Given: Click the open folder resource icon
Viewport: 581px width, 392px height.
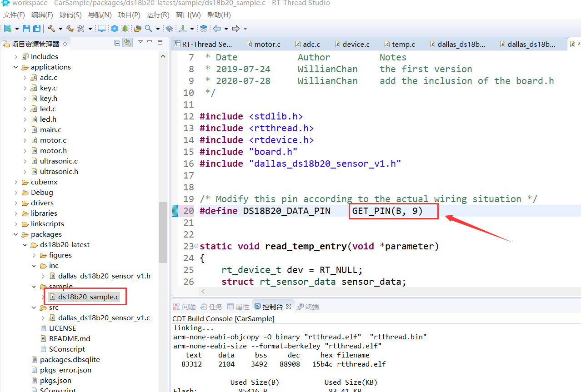Looking at the screenshot, I should pos(138,29).
